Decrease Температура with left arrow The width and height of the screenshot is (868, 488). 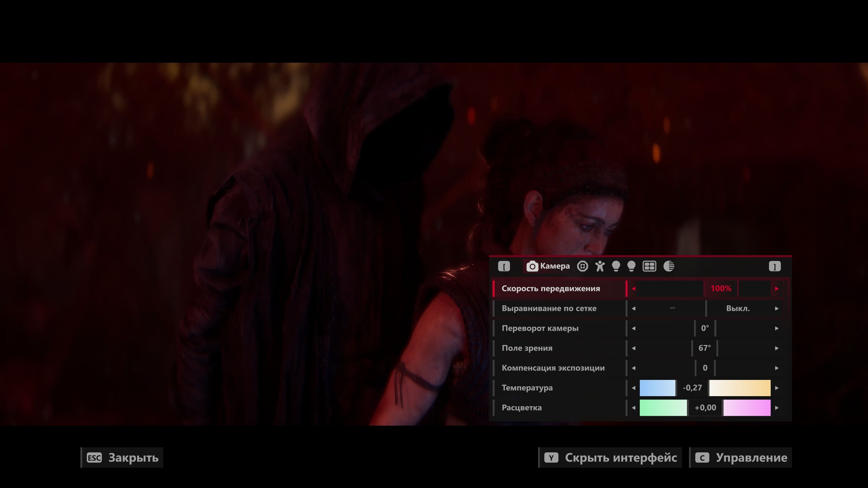pyautogui.click(x=633, y=388)
